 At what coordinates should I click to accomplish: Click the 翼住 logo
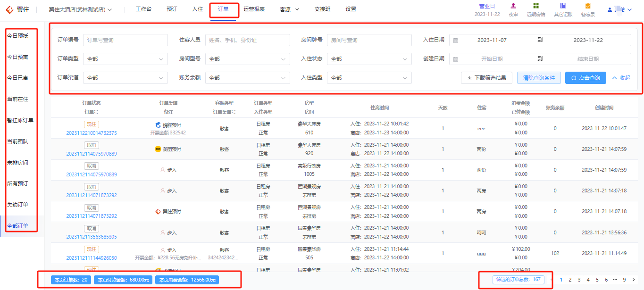(x=17, y=9)
